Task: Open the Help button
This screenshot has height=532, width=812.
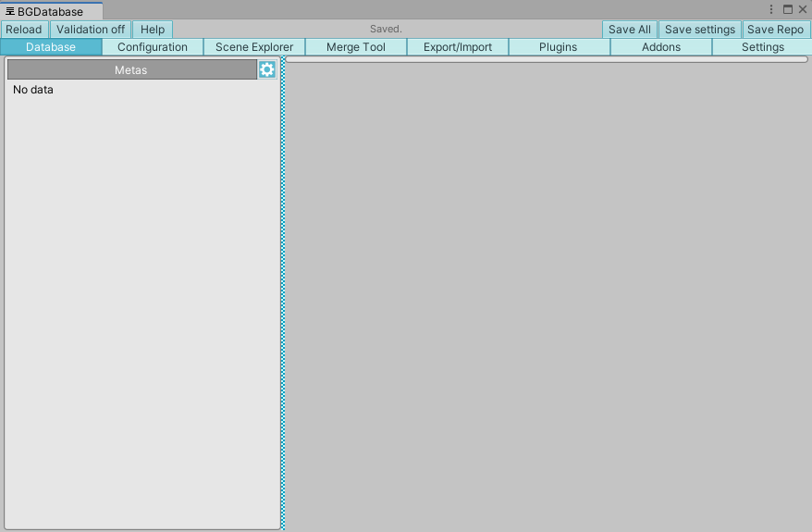Action: [153, 30]
